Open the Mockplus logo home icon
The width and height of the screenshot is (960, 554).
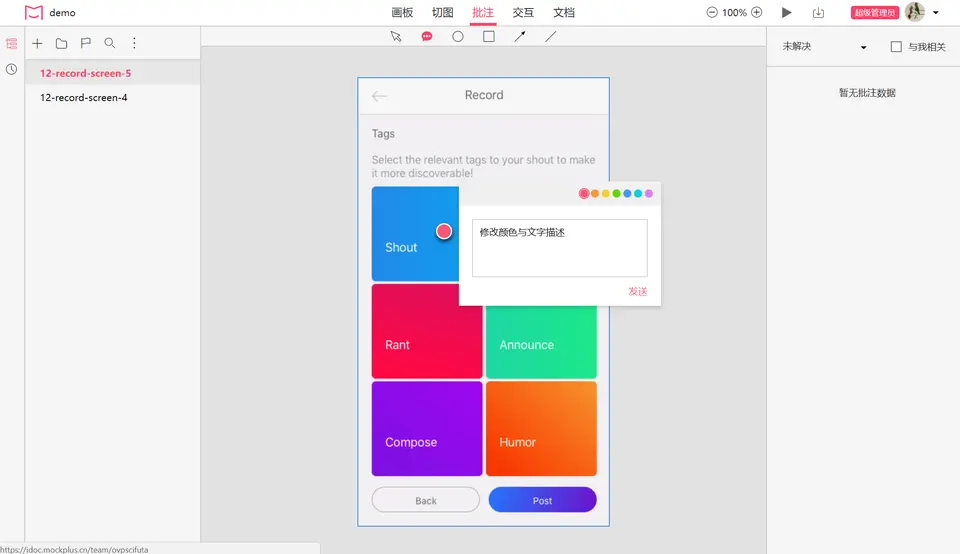34,12
